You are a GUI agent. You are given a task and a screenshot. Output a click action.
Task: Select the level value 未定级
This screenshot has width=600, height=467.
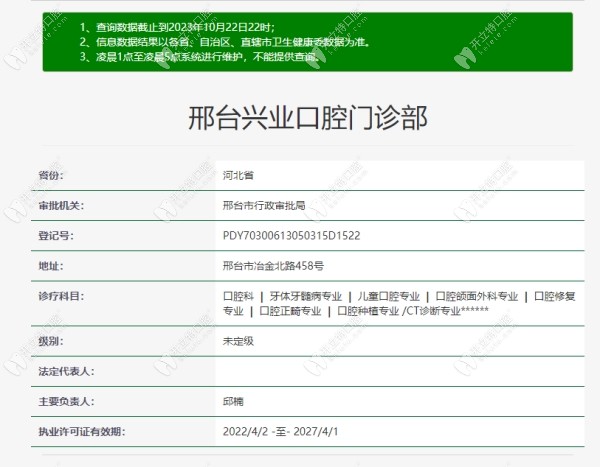pos(238,341)
